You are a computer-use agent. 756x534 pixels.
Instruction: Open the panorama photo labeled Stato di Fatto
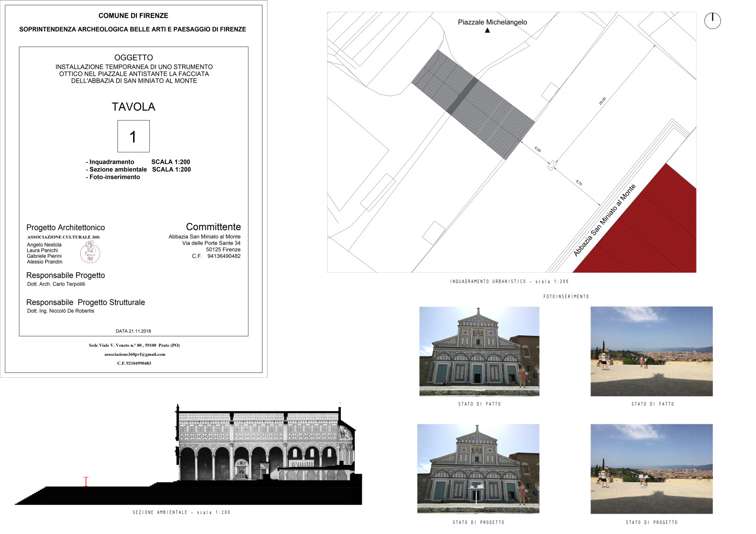pyautogui.click(x=651, y=351)
